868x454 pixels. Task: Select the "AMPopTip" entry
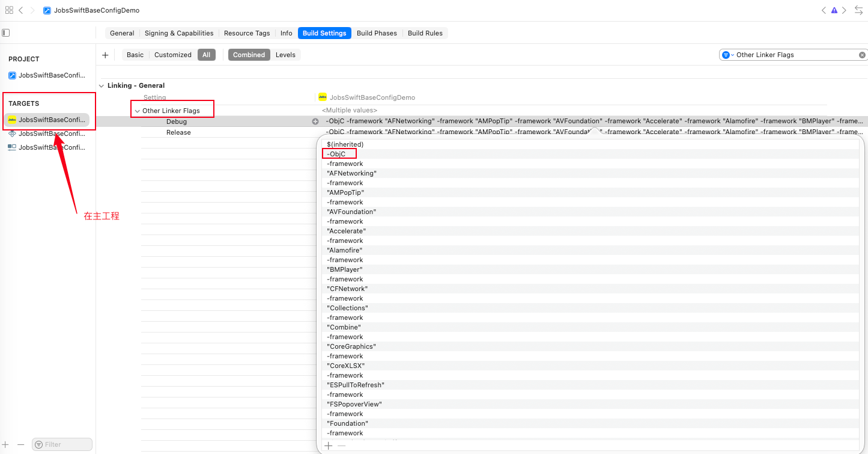(345, 192)
